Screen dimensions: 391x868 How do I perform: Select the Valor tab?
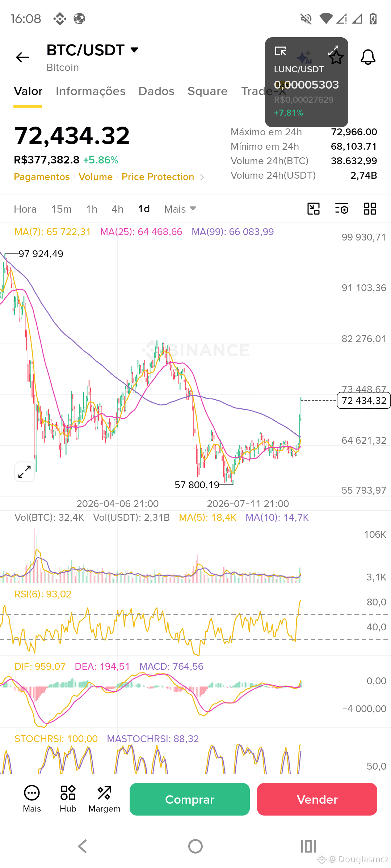click(28, 91)
